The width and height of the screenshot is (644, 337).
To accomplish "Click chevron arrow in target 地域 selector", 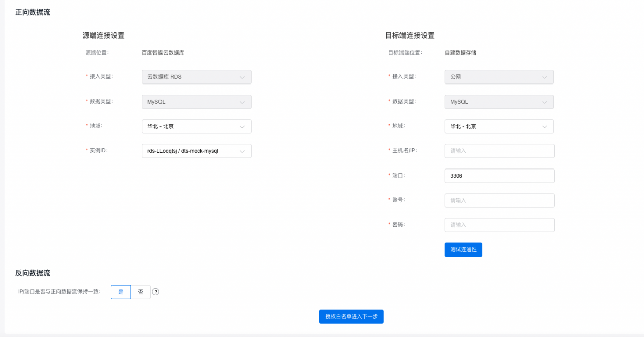I will tap(545, 127).
